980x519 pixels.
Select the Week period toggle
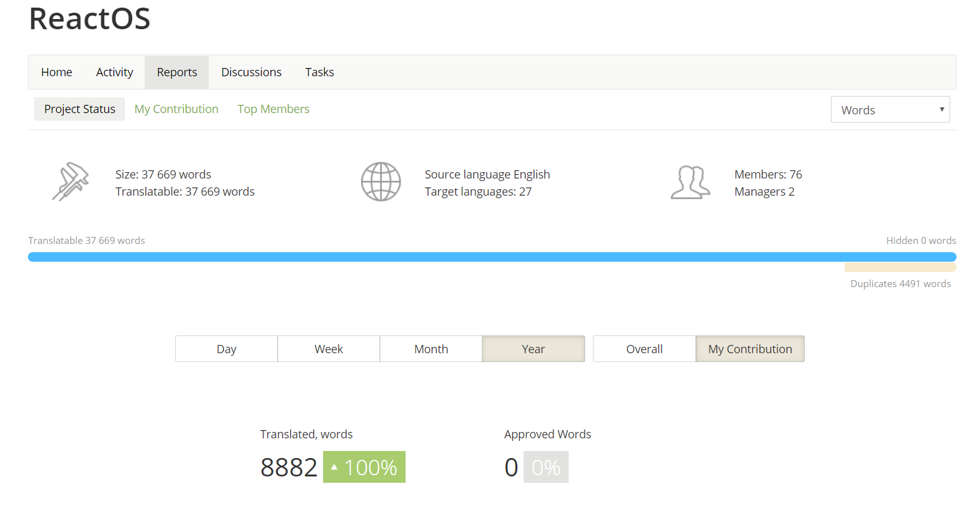[328, 349]
